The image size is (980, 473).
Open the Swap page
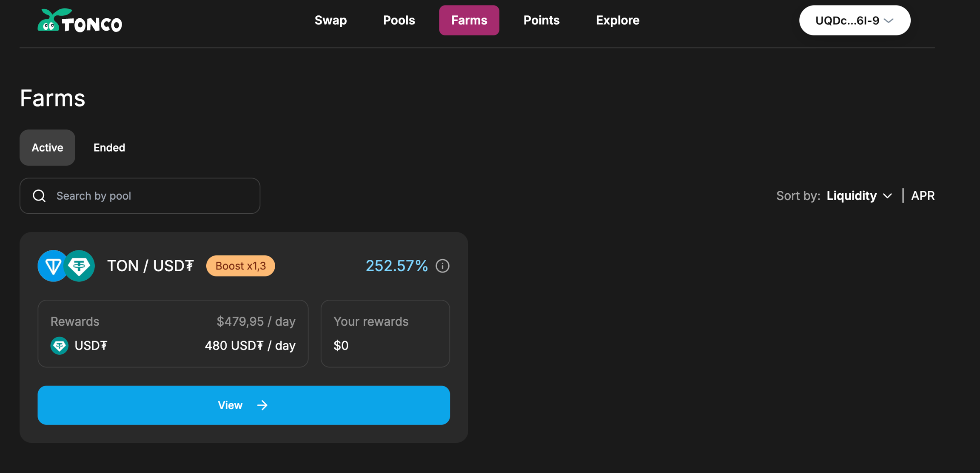tap(330, 20)
